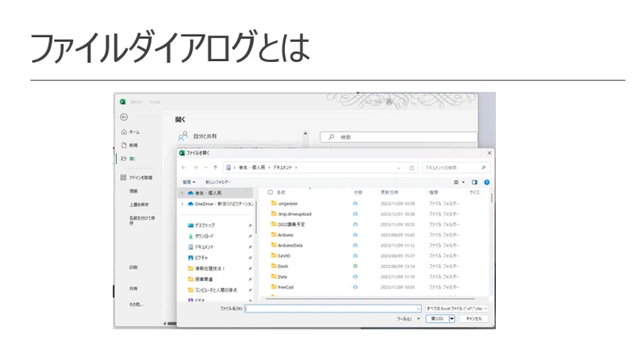
Task: Click the キャンセル button
Action: point(474,318)
